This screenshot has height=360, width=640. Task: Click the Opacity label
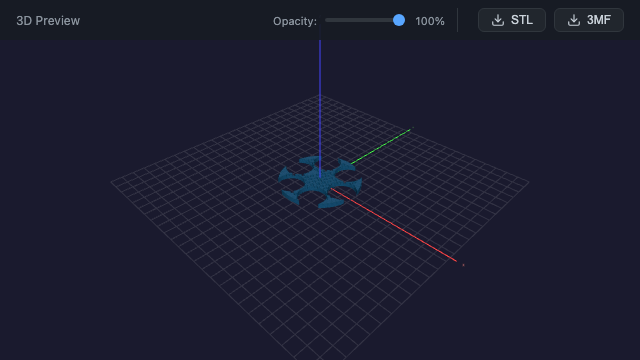295,21
